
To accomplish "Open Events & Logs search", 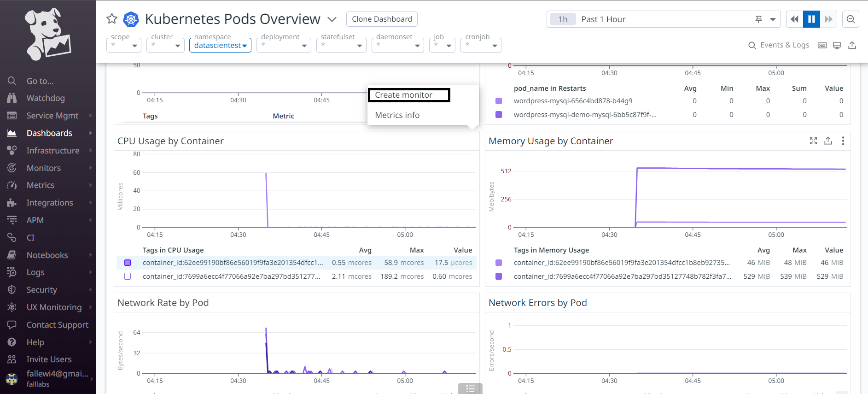I will (779, 45).
